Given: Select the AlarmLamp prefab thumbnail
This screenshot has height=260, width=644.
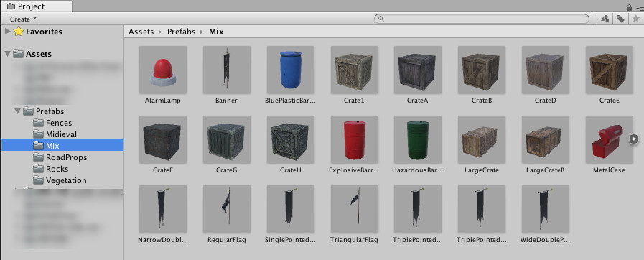Looking at the screenshot, I should tap(163, 70).
